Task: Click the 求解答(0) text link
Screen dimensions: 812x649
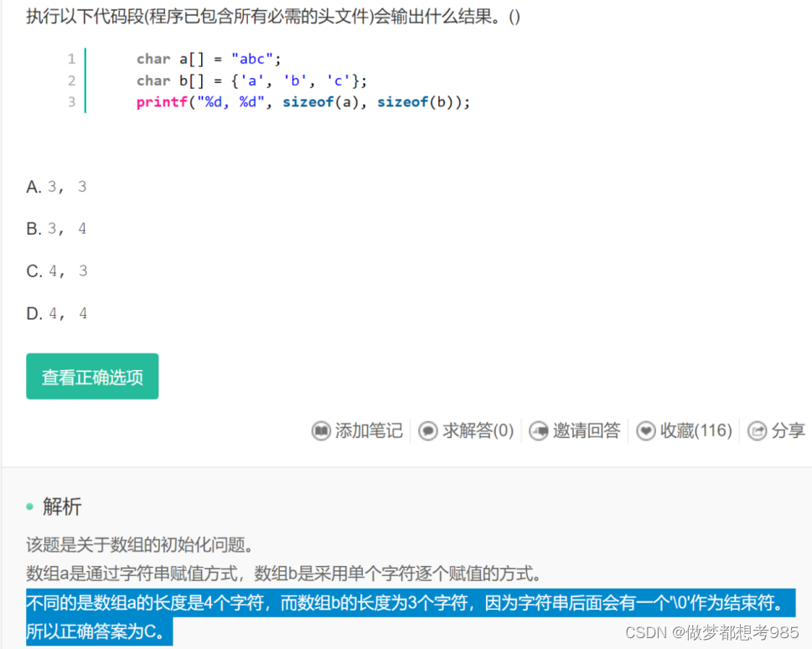Action: 478,430
